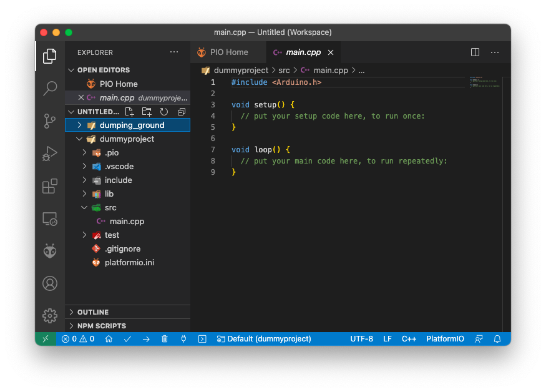Click the PlatformIO Clean trash icon

click(x=165, y=339)
